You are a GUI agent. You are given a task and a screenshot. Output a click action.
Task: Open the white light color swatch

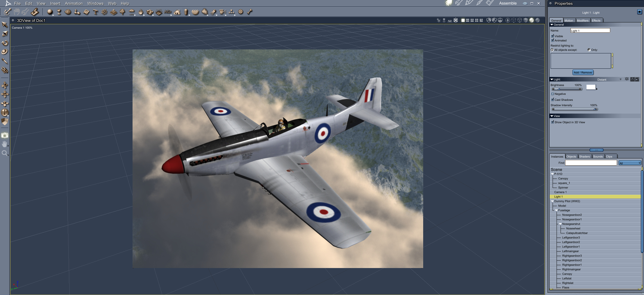coord(591,87)
